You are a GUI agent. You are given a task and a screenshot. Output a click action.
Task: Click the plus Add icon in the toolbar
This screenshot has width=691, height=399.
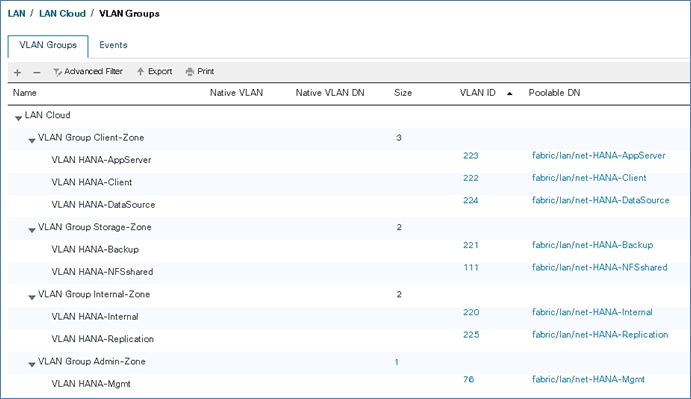pos(17,72)
